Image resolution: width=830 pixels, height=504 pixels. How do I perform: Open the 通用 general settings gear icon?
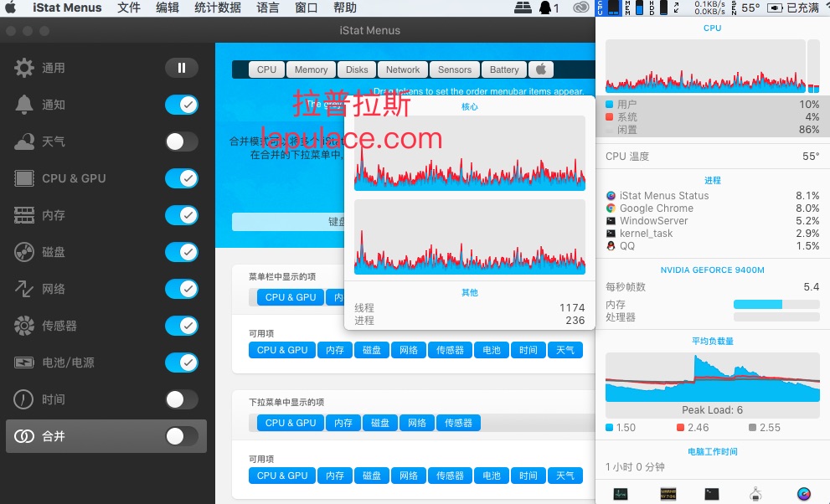click(23, 68)
